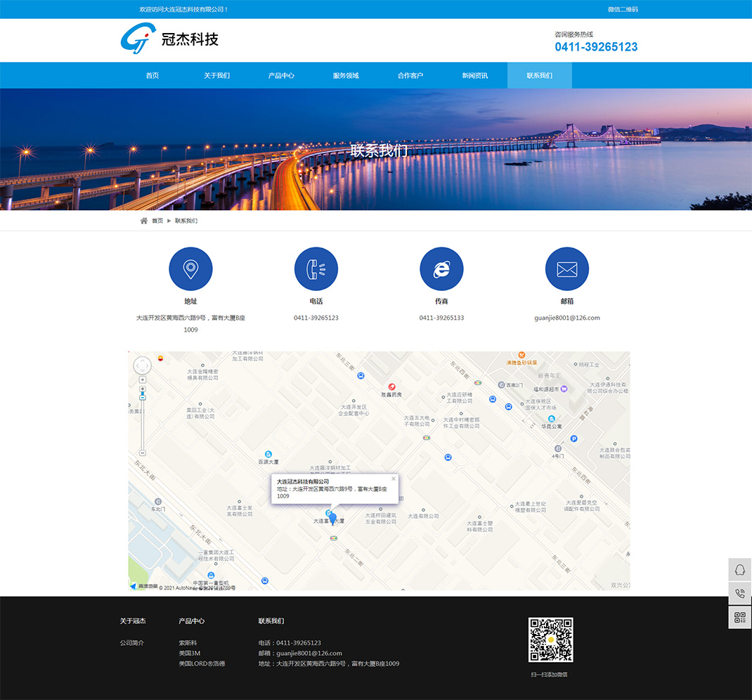Click the home icon in breadcrumb
This screenshot has width=752, height=700.
coord(144,221)
